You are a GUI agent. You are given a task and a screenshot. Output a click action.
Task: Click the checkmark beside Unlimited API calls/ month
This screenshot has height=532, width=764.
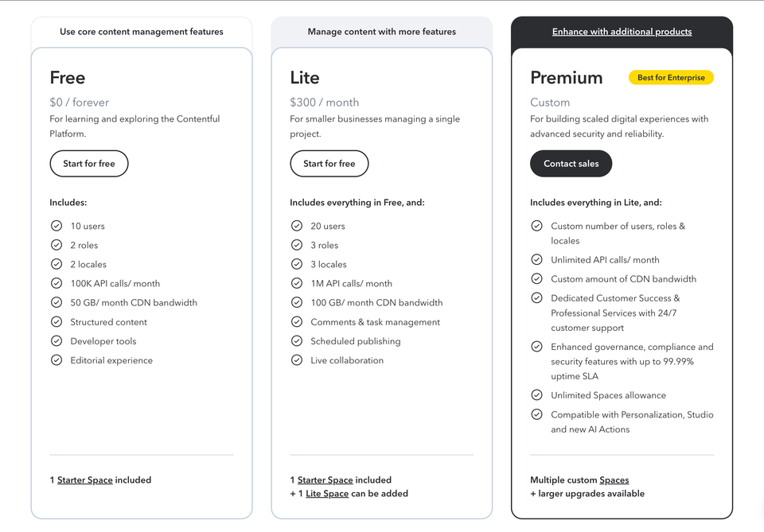(537, 259)
